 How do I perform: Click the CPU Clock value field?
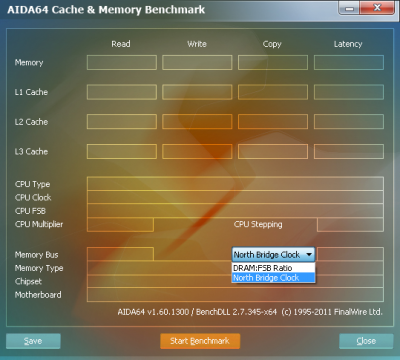235,197
